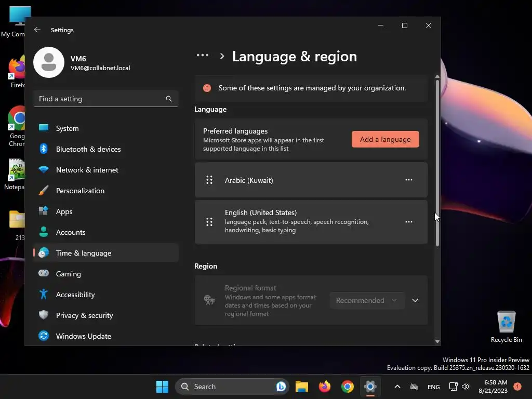This screenshot has height=399, width=532.
Task: Click drag handle of Arabic (Kuwait) row
Action: [x=209, y=180]
